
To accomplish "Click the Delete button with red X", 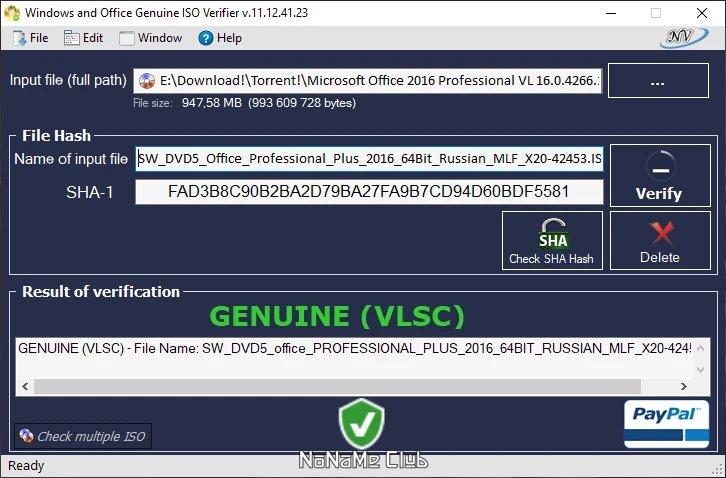I will pos(660,240).
